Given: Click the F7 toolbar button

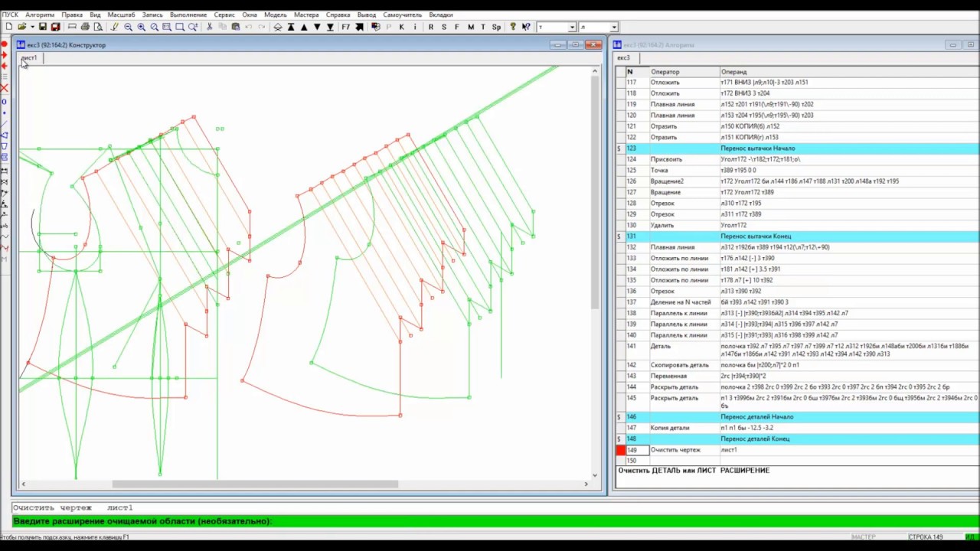Looking at the screenshot, I should point(345,27).
